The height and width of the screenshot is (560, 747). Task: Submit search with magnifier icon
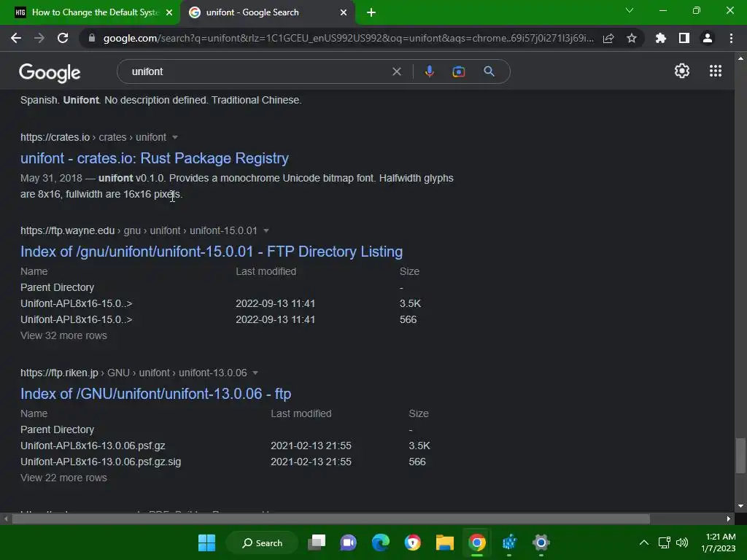point(489,71)
